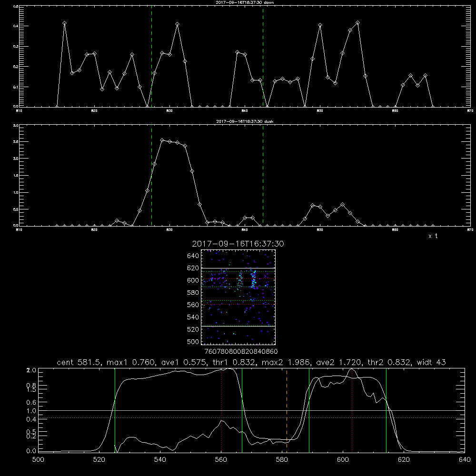Click the '640' tick label on bottom plot x-axis
Screen dimensions: 476x476
pos(465,460)
